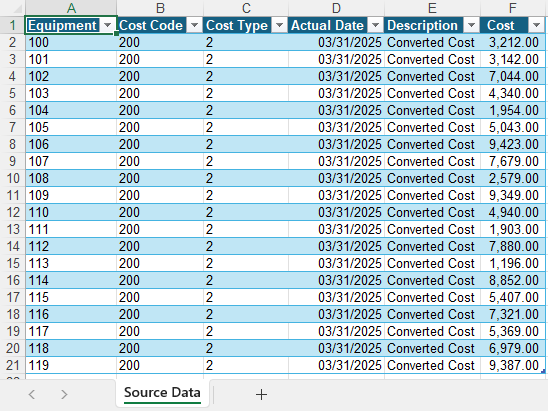Select the cell with equipment 112
This screenshot has width=548, height=411.
pyautogui.click(x=71, y=246)
